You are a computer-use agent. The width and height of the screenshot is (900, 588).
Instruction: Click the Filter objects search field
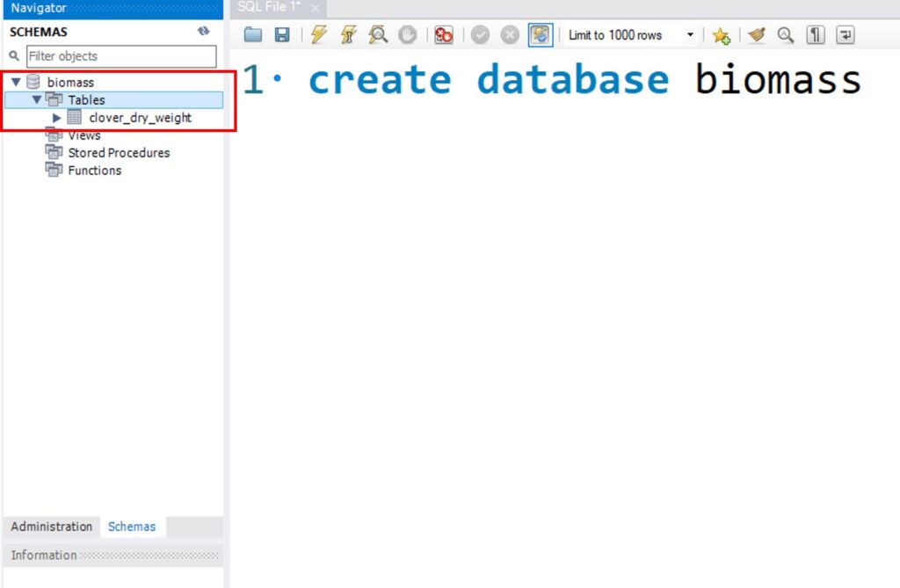(120, 56)
